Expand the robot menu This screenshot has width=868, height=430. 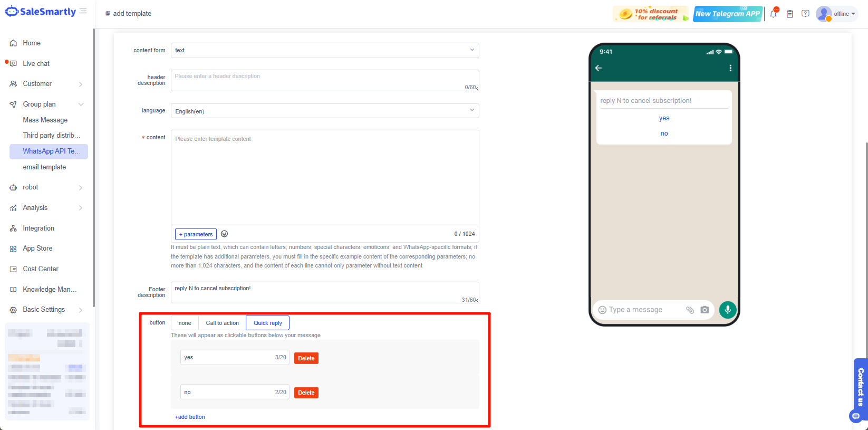click(81, 188)
